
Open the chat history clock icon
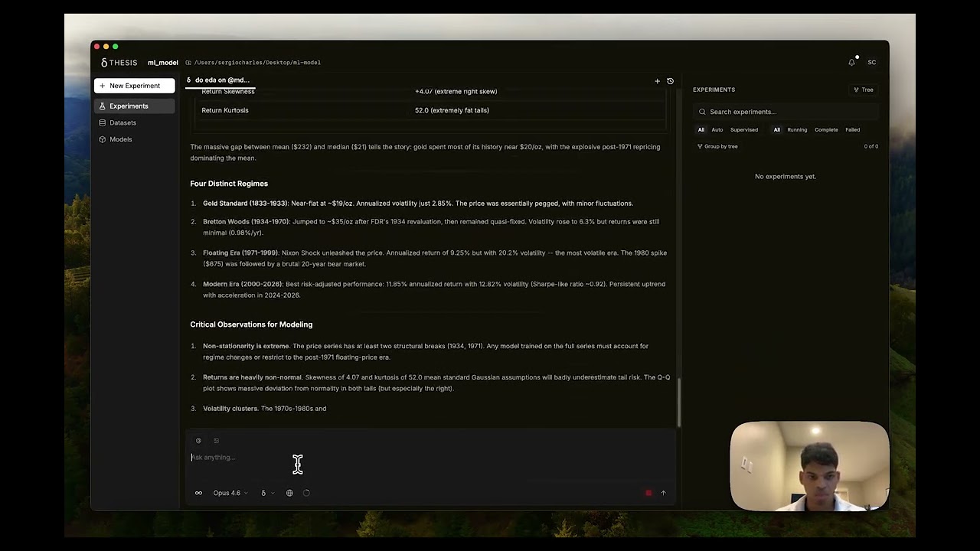pos(670,81)
